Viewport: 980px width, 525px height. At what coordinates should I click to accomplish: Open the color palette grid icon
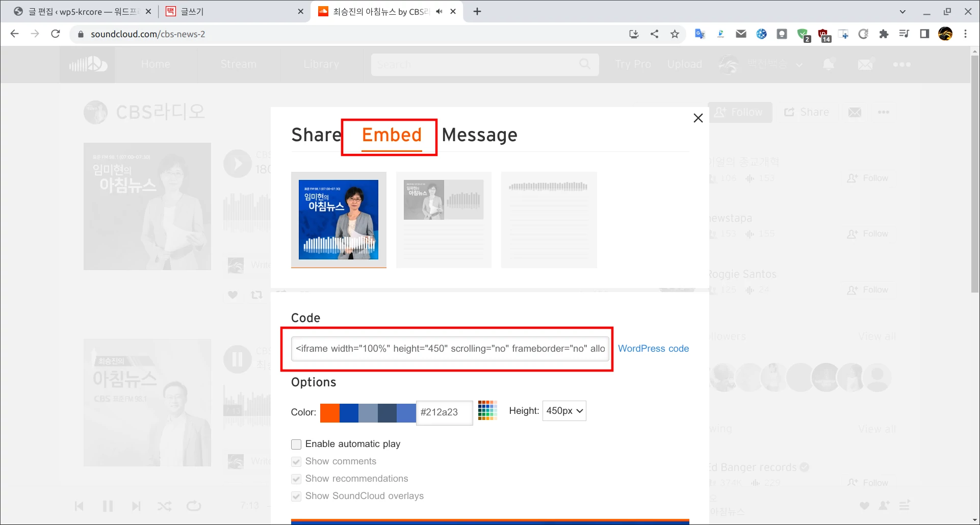487,410
